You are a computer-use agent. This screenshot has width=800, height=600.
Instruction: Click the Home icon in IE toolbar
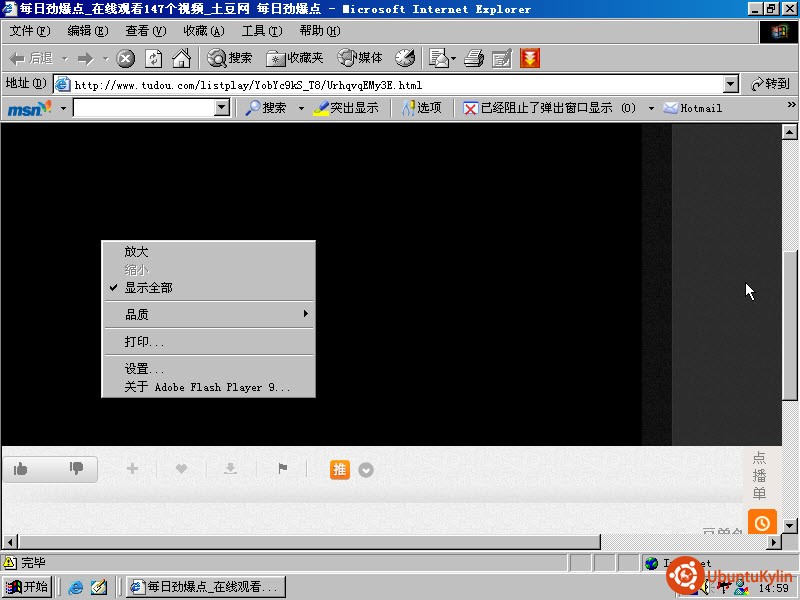(182, 58)
